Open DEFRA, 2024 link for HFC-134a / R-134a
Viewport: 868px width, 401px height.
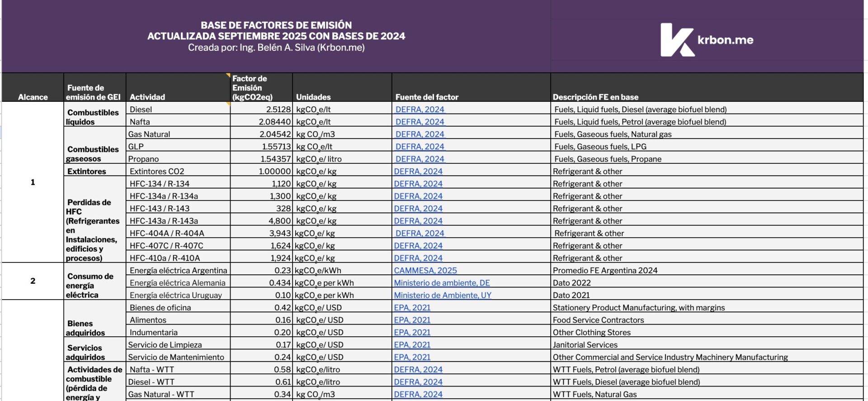point(418,196)
